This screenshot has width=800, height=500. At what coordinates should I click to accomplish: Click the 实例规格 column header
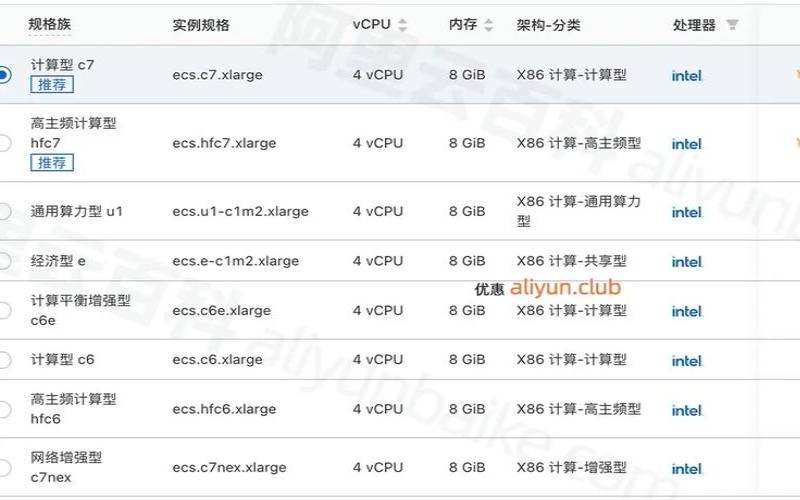[201, 24]
